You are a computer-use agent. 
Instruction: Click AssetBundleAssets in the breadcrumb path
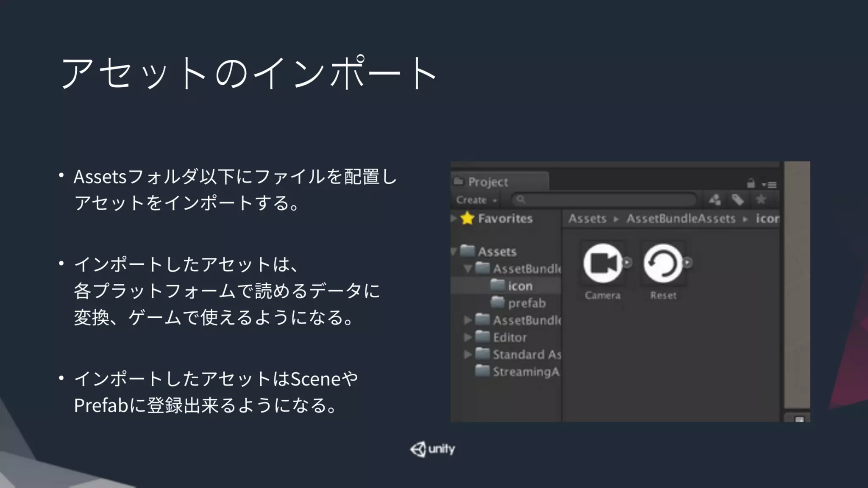pyautogui.click(x=681, y=219)
